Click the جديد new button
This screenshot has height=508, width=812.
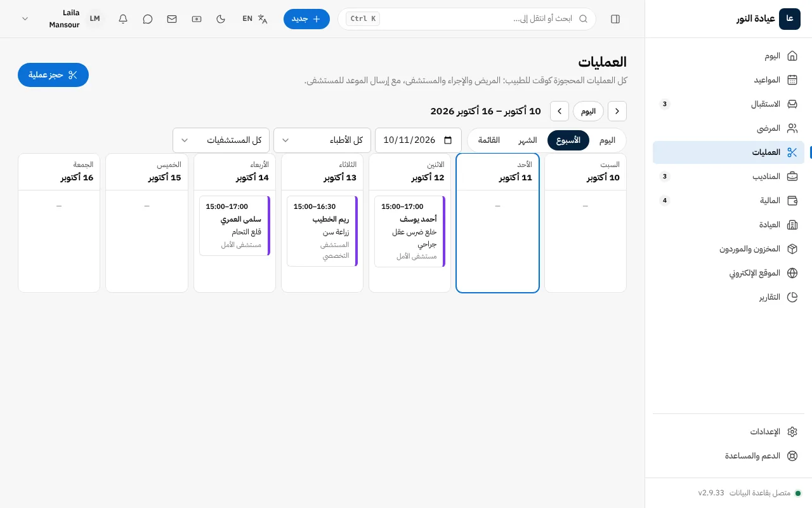[306, 19]
